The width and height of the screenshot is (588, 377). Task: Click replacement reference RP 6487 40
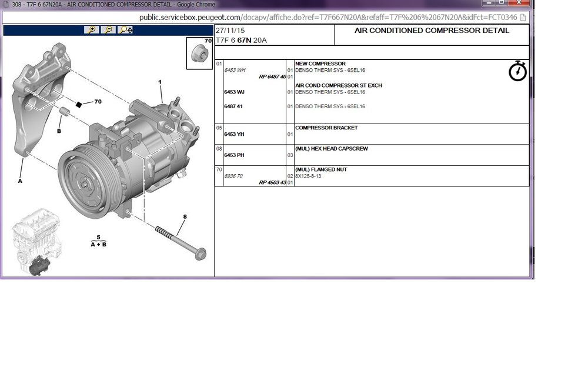click(272, 77)
